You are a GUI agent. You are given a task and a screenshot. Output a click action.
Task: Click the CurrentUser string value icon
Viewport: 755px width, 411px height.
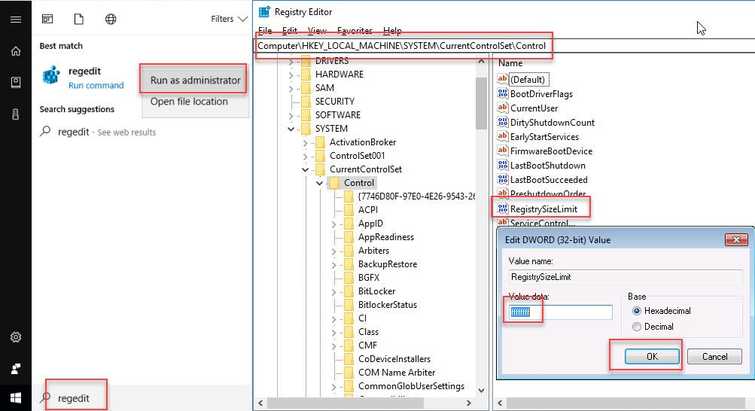(x=503, y=107)
